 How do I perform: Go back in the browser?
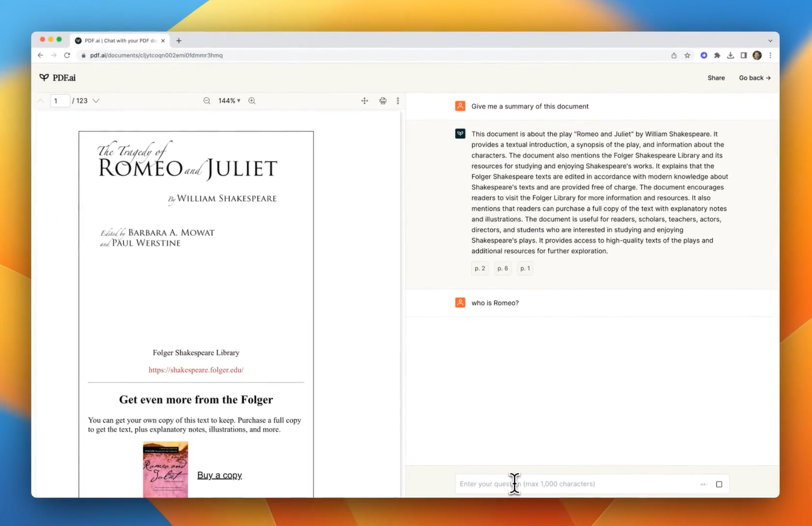click(x=41, y=55)
